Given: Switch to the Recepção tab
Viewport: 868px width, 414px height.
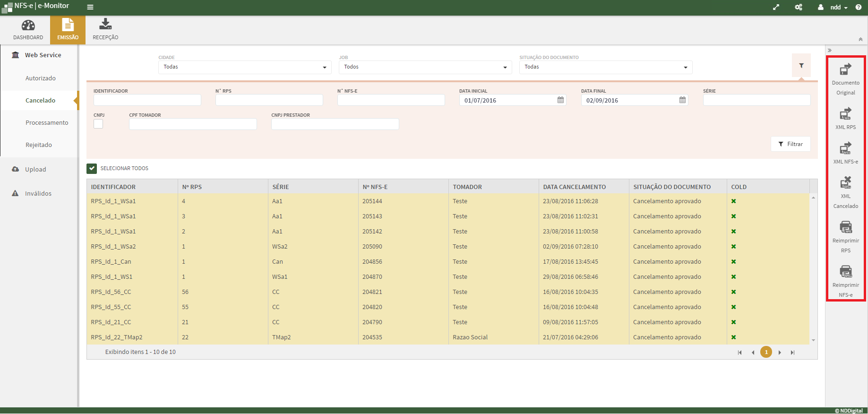Looking at the screenshot, I should (105, 30).
